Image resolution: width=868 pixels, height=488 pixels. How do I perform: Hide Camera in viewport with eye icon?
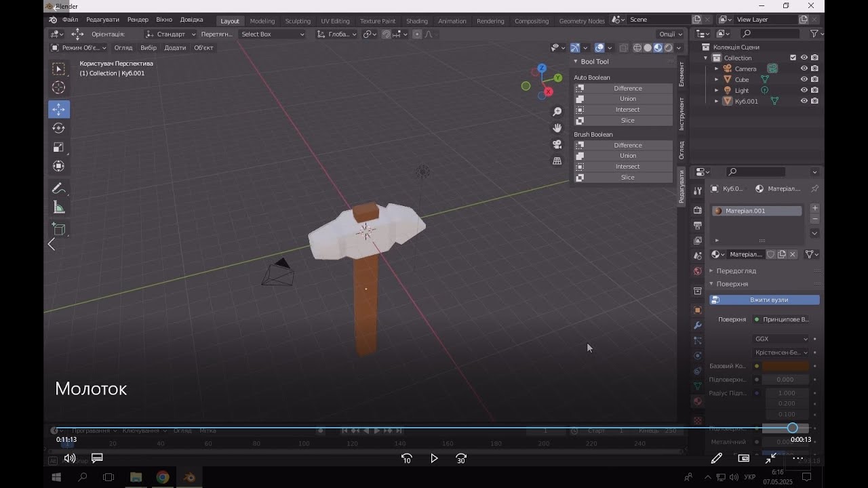804,68
